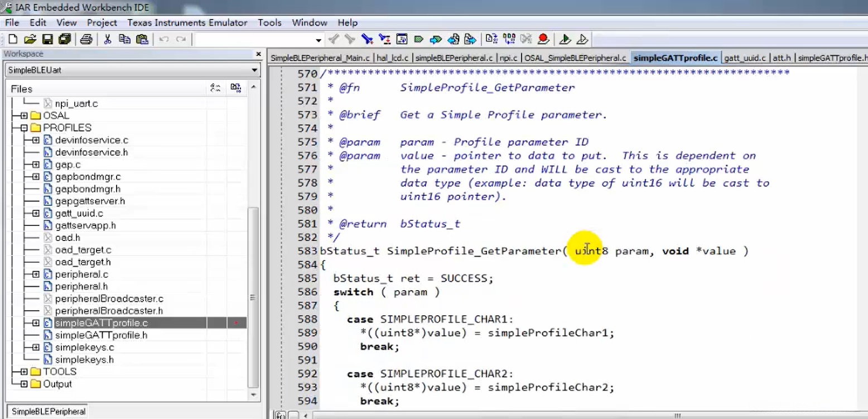
Task: Save the current file using the floppy icon
Action: tap(47, 39)
